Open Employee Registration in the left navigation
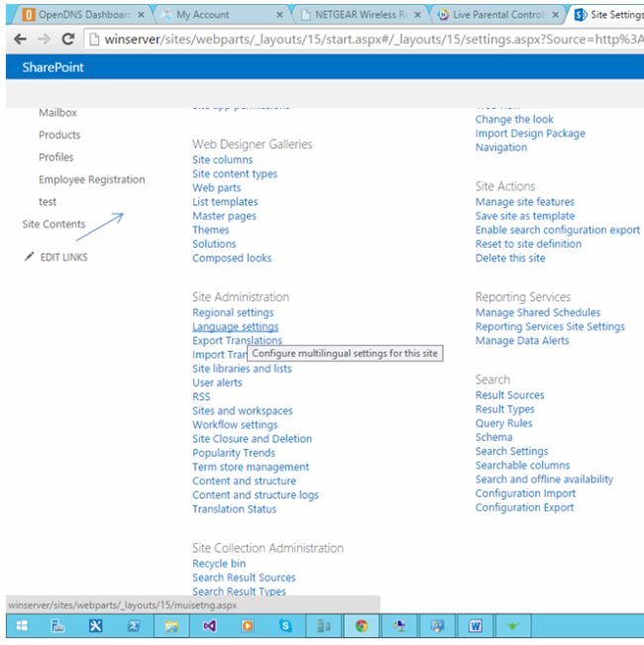The width and height of the screenshot is (644, 645). 92,179
